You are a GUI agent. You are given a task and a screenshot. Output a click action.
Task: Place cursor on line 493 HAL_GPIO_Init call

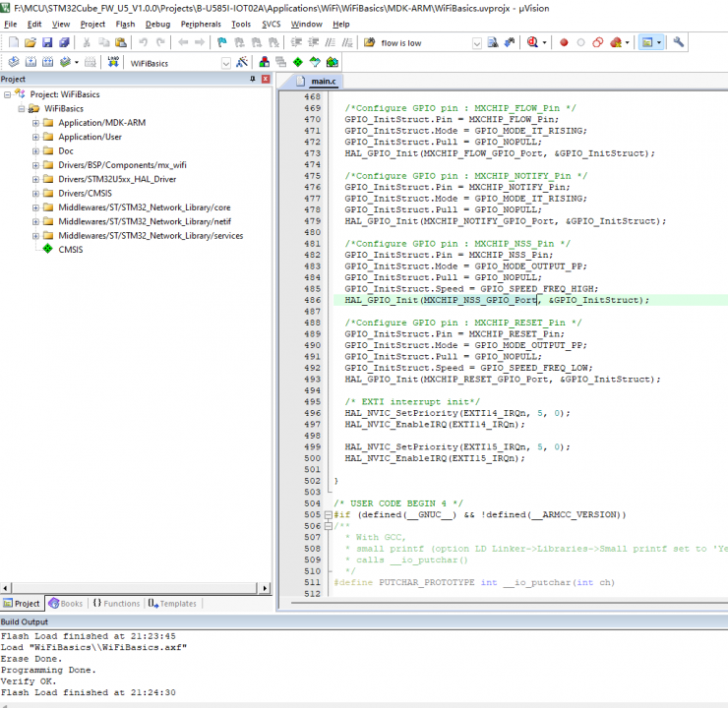[x=503, y=380]
